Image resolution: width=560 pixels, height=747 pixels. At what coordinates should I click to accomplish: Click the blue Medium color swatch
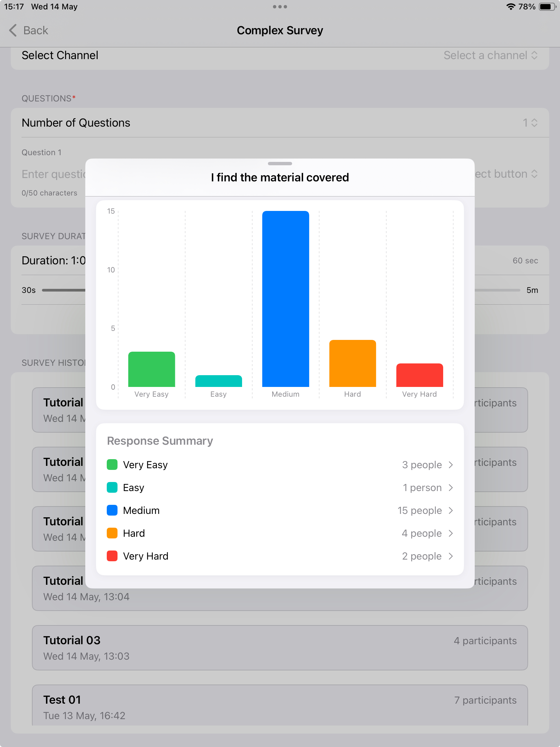(112, 510)
